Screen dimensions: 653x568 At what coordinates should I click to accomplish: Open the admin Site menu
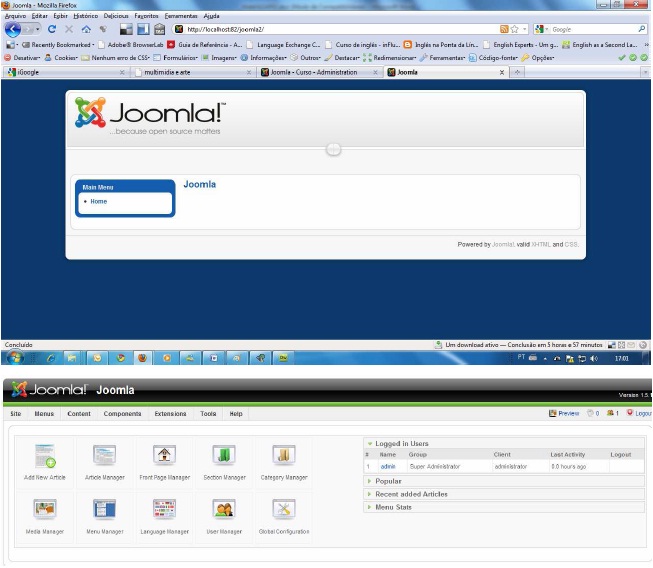[x=16, y=414]
